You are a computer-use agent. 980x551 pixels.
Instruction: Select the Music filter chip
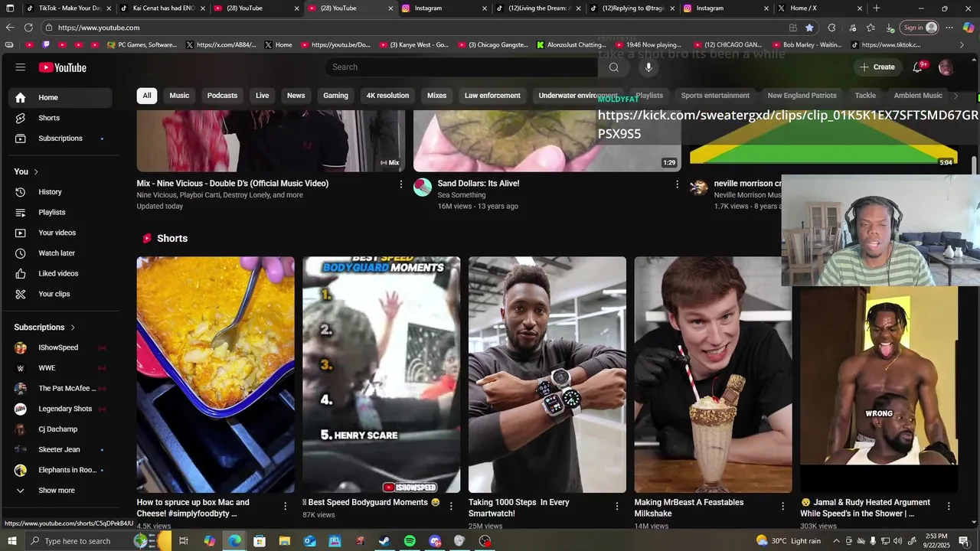[179, 96]
